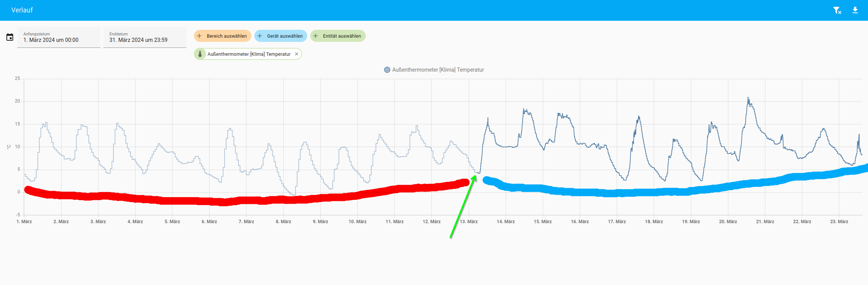The height and width of the screenshot is (285, 868).
Task: Click the 13. März axis label
Action: coord(469,222)
